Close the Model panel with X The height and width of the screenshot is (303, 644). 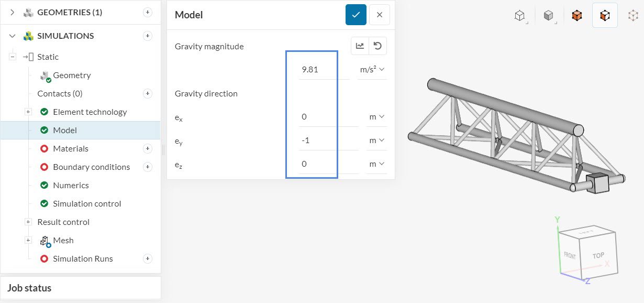point(380,15)
